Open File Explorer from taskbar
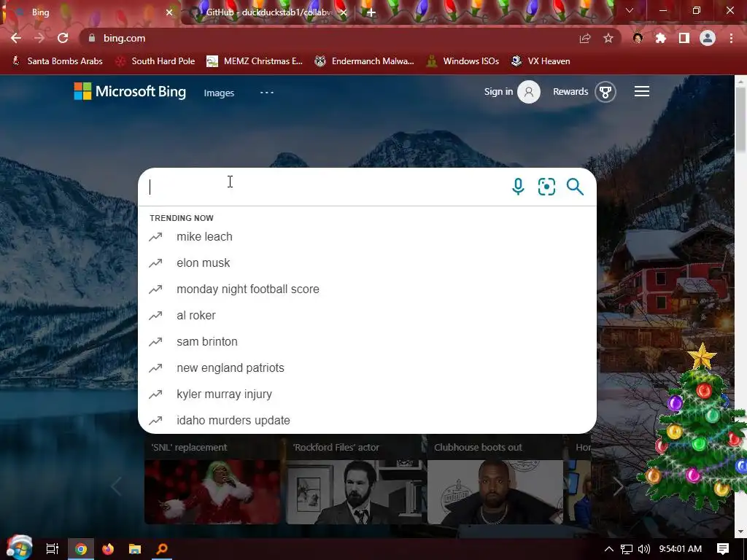 point(135,549)
